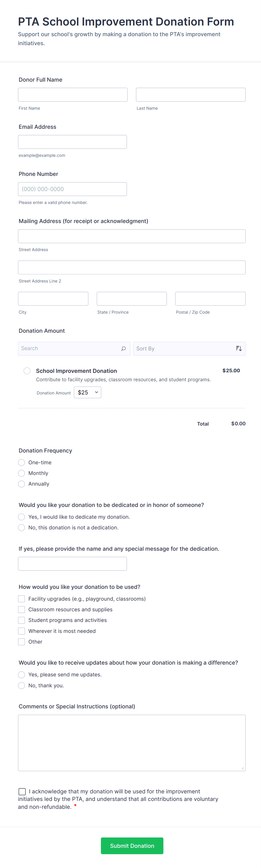Select Yes, dedicate my donation option
The height and width of the screenshot is (868, 261).
22,517
